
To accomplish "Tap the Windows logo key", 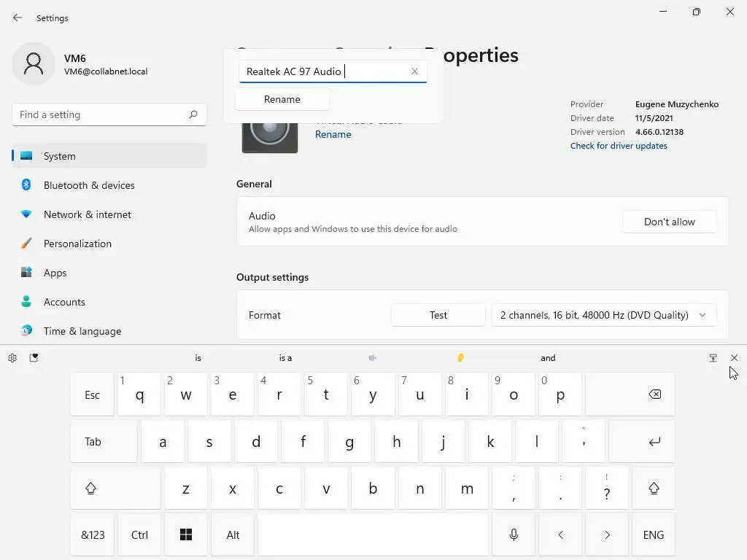I will pyautogui.click(x=186, y=534).
